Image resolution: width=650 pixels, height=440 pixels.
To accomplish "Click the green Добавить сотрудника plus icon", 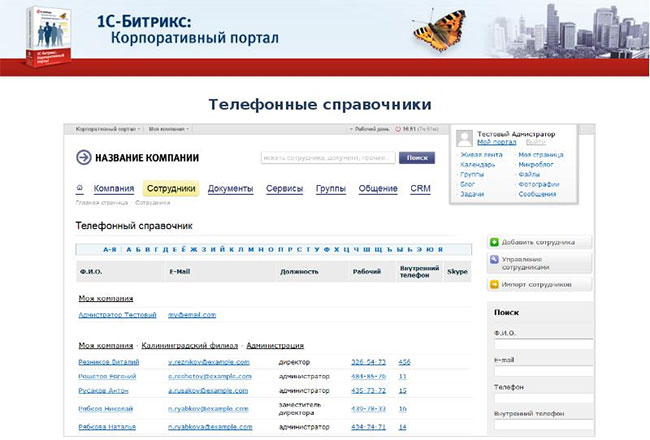I will click(494, 242).
